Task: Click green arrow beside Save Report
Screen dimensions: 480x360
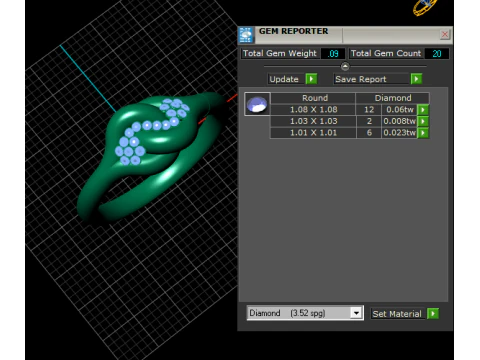Action: pyautogui.click(x=416, y=79)
